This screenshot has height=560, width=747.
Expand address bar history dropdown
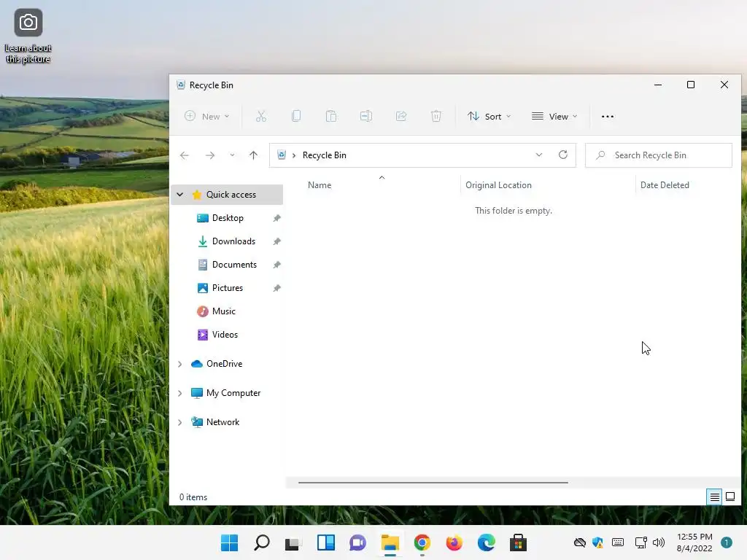click(x=539, y=155)
